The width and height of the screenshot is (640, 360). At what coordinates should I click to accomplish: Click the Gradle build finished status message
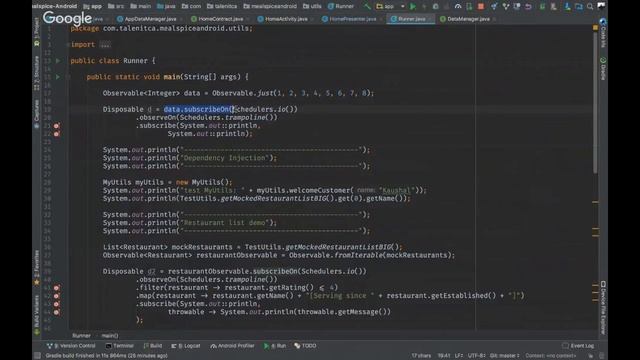107,356
